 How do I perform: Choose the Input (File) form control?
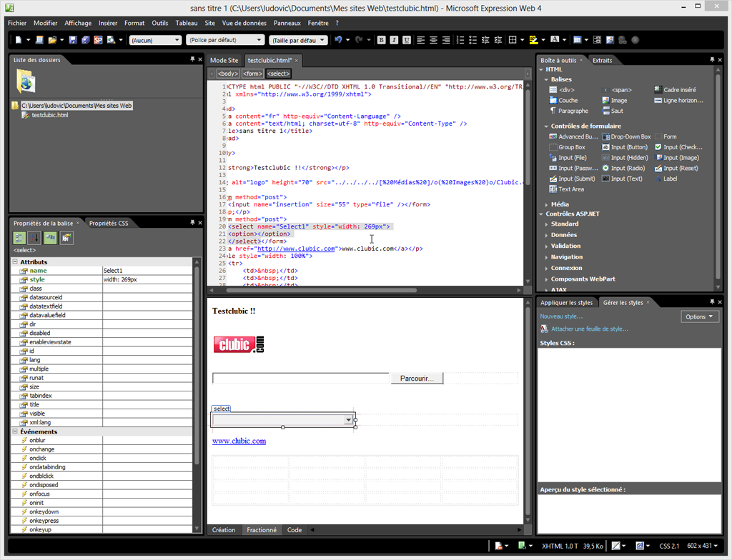pos(568,158)
